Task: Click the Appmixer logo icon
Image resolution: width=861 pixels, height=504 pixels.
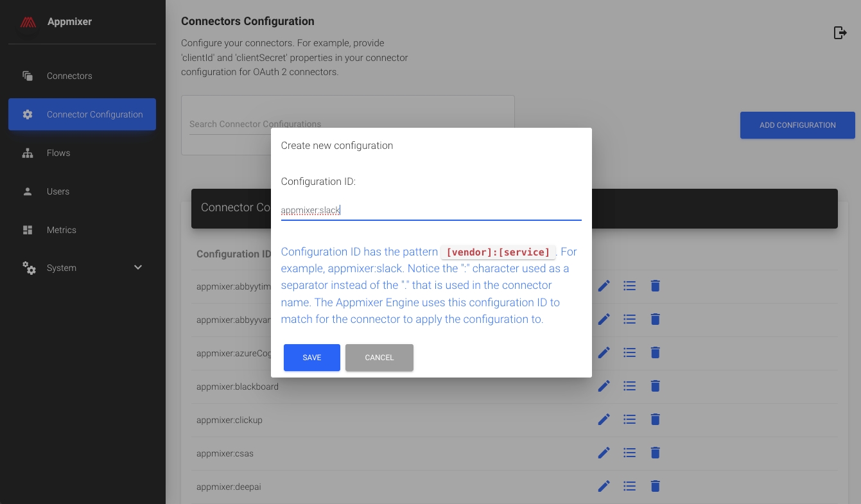Action: coord(28,22)
